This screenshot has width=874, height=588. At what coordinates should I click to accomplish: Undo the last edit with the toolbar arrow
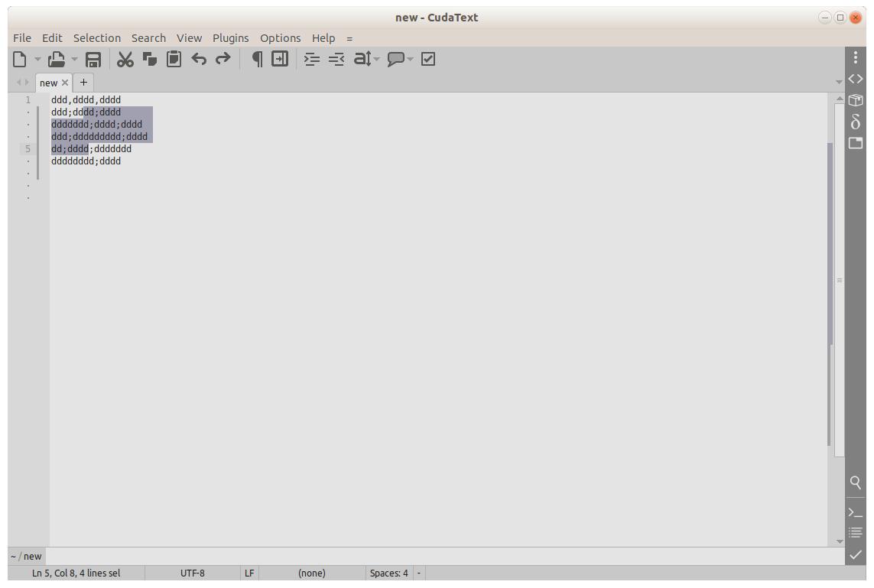click(x=199, y=60)
